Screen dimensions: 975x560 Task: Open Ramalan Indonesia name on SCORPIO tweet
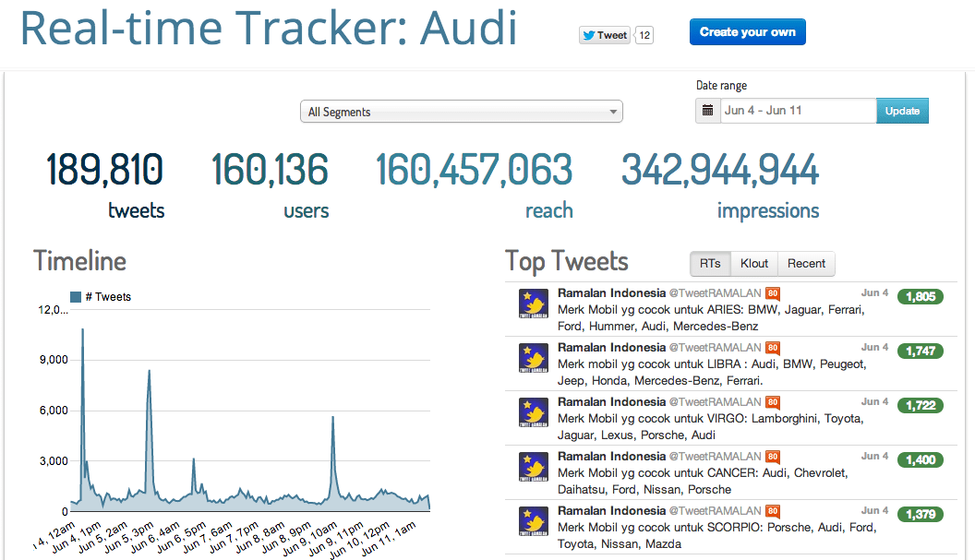click(x=611, y=511)
